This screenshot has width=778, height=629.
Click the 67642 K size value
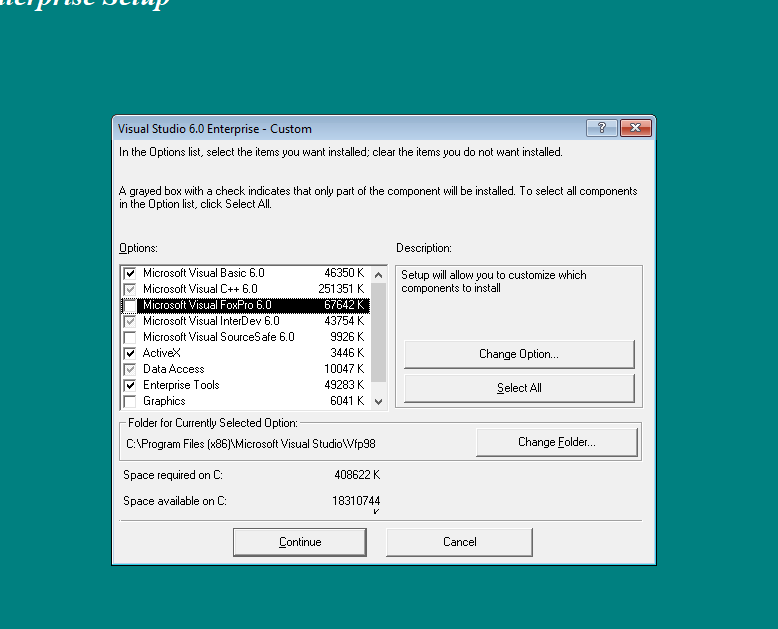(x=344, y=305)
